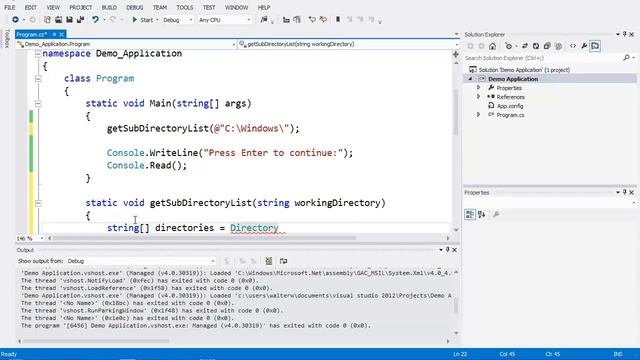
Task: Open the BUILD menu
Action: point(109,7)
